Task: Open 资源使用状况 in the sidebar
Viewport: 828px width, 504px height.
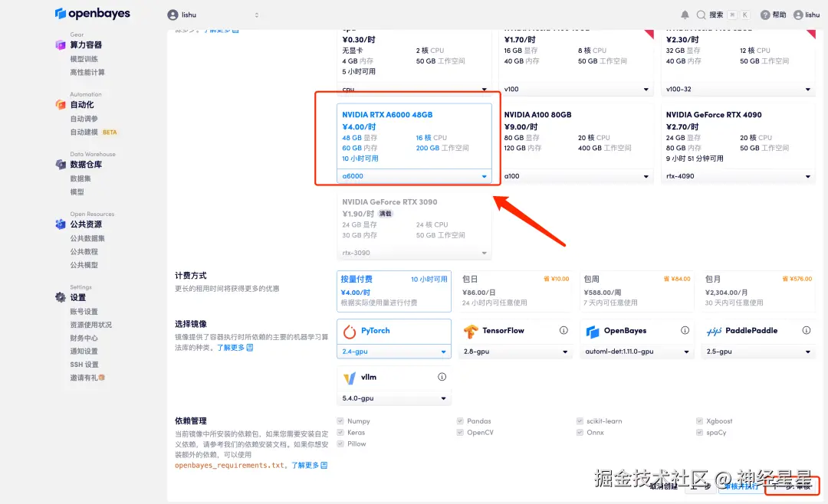Action: [90, 325]
